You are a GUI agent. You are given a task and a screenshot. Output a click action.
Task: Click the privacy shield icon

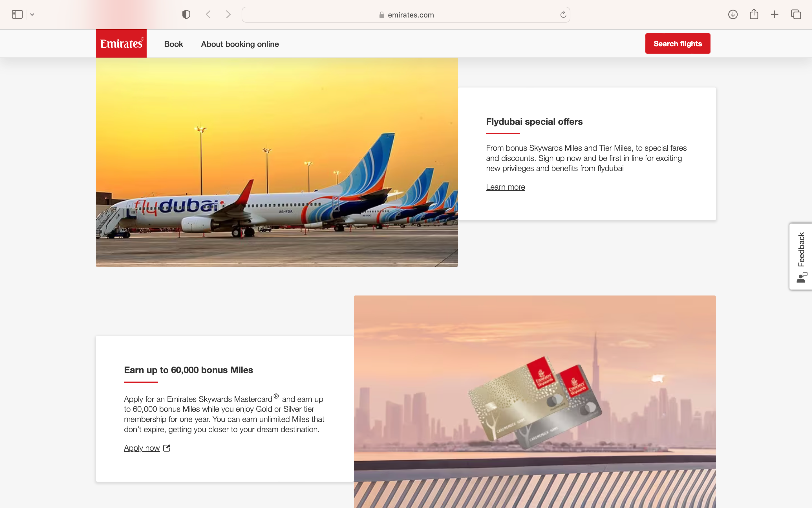tap(186, 14)
